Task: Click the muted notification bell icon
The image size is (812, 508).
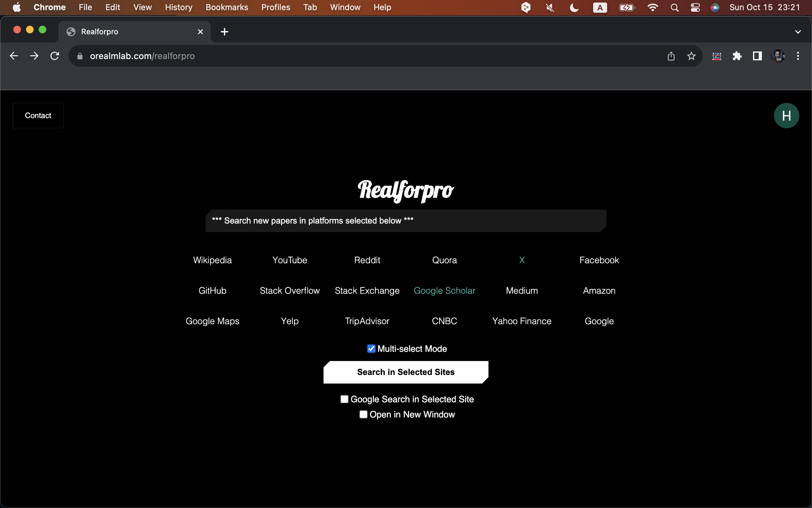Action: click(550, 7)
